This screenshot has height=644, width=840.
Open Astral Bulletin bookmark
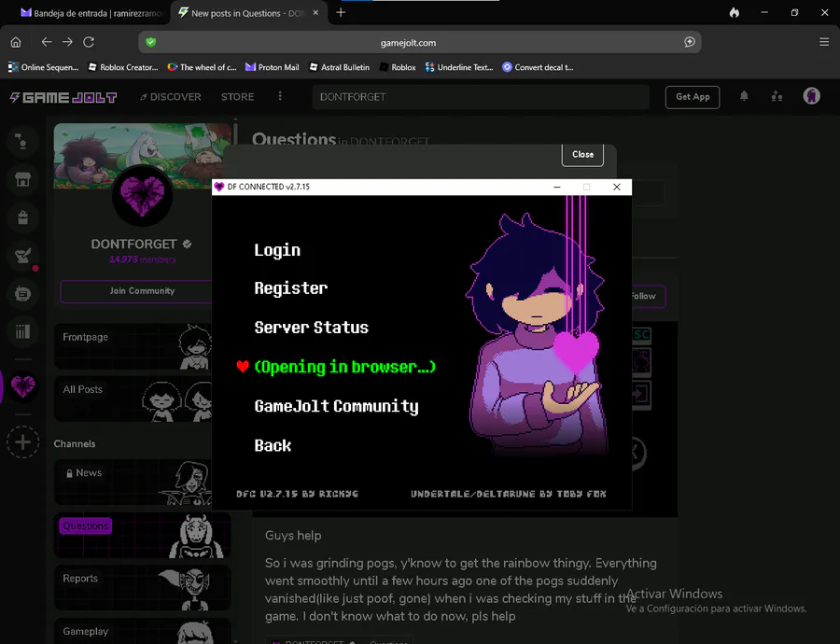(340, 67)
